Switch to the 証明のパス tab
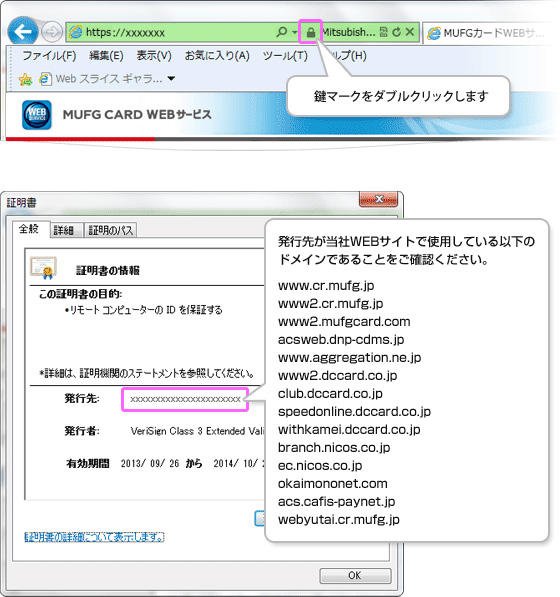Image resolution: width=560 pixels, height=597 pixels. pos(110,230)
